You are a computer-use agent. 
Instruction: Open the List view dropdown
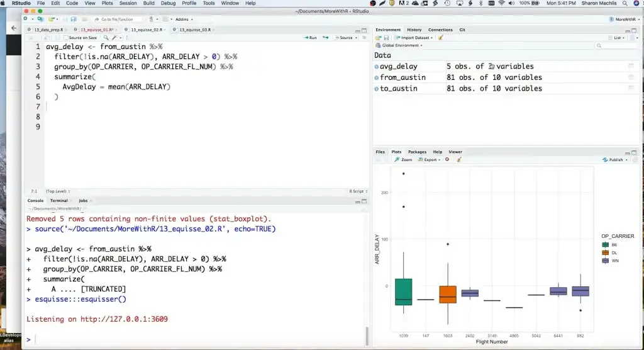click(x=616, y=37)
